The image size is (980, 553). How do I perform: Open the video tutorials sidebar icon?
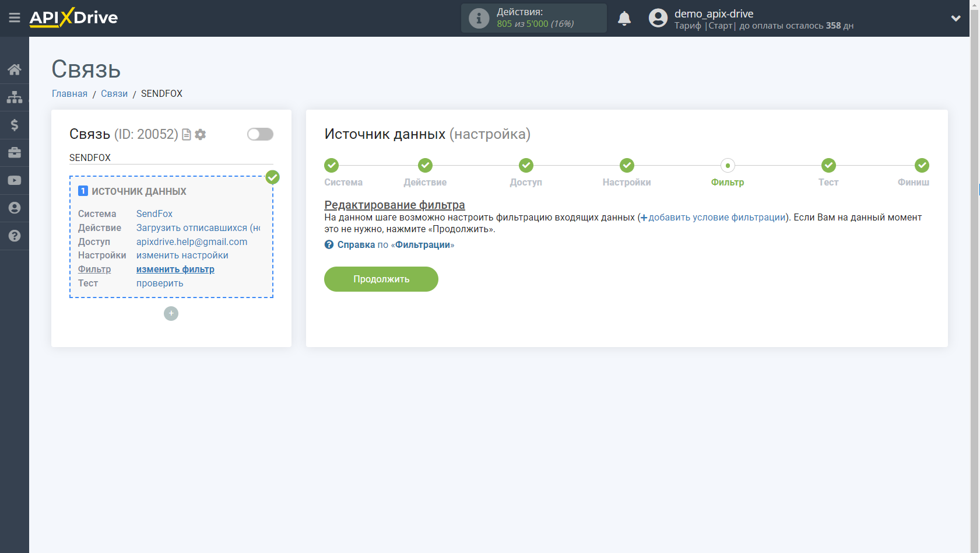tap(15, 180)
